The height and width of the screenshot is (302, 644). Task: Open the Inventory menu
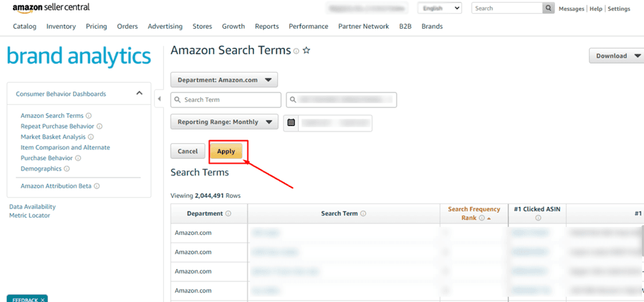(61, 26)
